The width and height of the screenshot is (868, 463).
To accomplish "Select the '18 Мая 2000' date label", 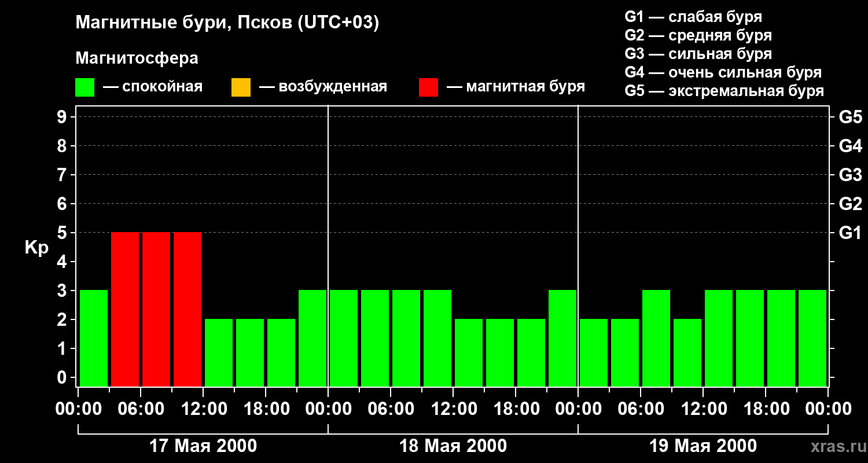I will pos(453,446).
